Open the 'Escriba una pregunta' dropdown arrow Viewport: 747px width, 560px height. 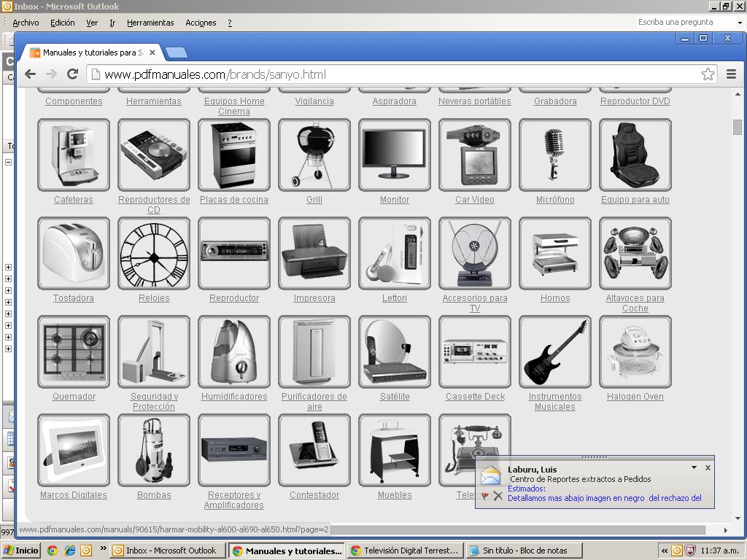click(x=740, y=23)
